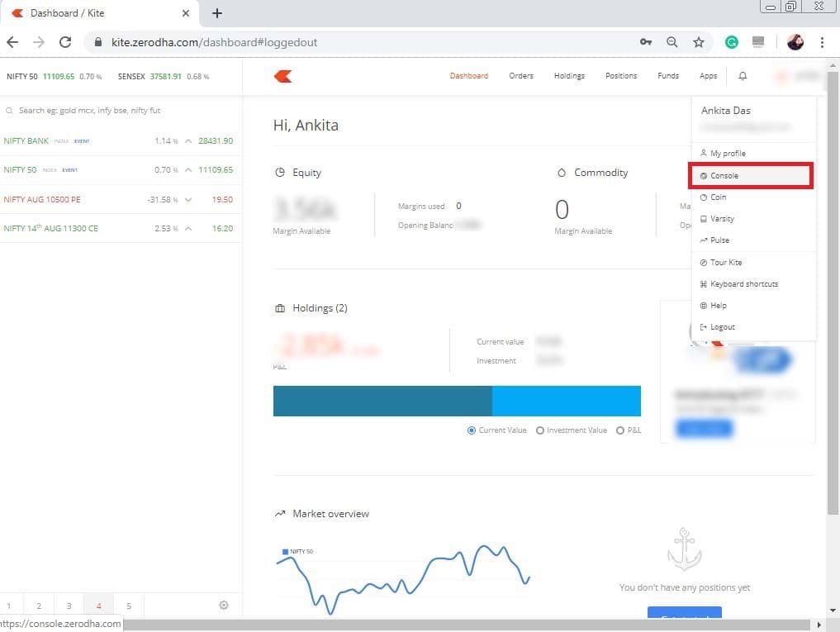Switch to marketwatch page 3
The width and height of the screenshot is (840, 632).
69,606
